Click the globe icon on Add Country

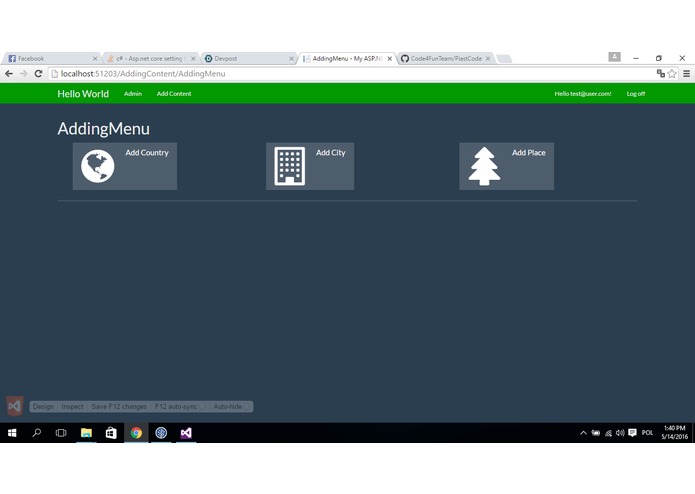(x=98, y=166)
